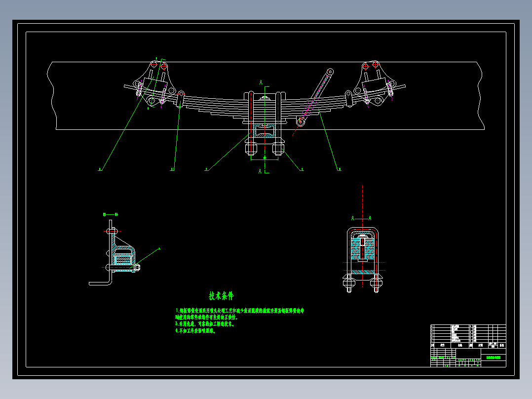Click the upper section marker A above the spring
532x399 pixels.
(261, 82)
